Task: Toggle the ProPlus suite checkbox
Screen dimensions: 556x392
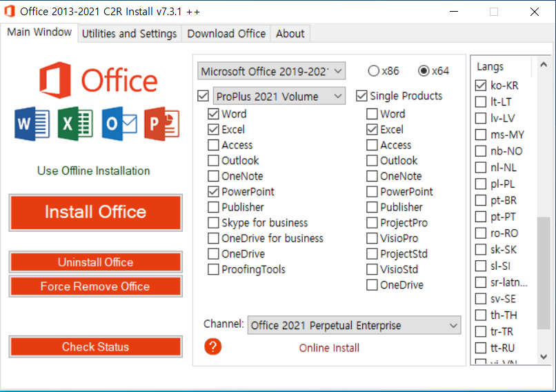Action: tap(203, 96)
